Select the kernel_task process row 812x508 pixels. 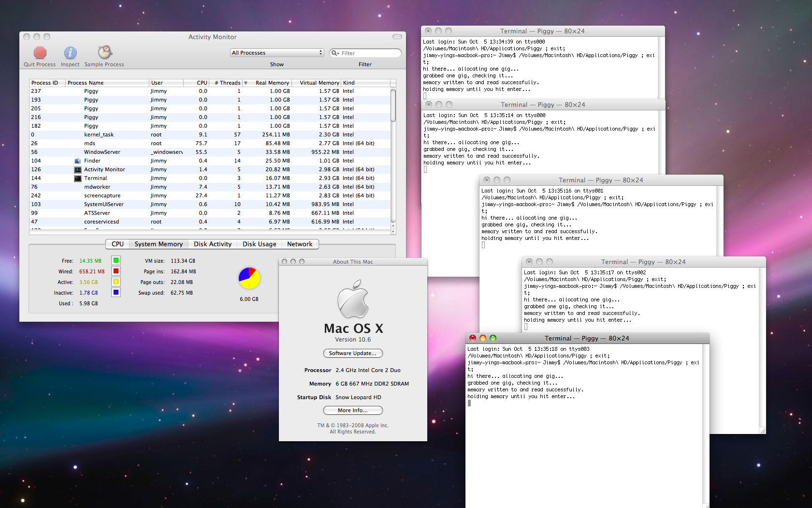tap(210, 134)
